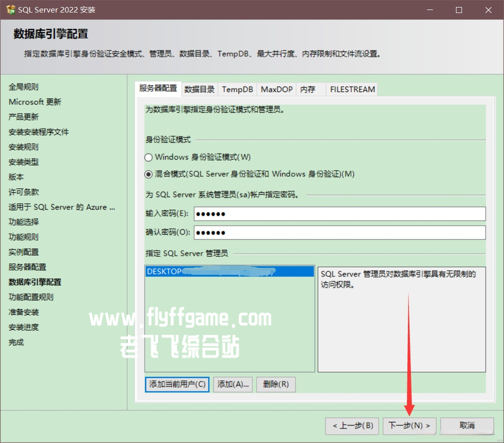Open the TempDB tab

click(237, 90)
